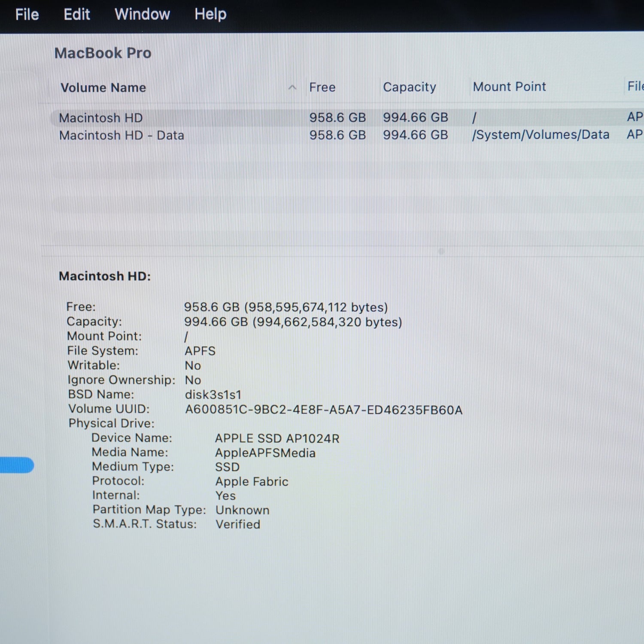Image resolution: width=644 pixels, height=644 pixels.
Task: Click the highlighted blue sidebar selection
Action: 16,465
